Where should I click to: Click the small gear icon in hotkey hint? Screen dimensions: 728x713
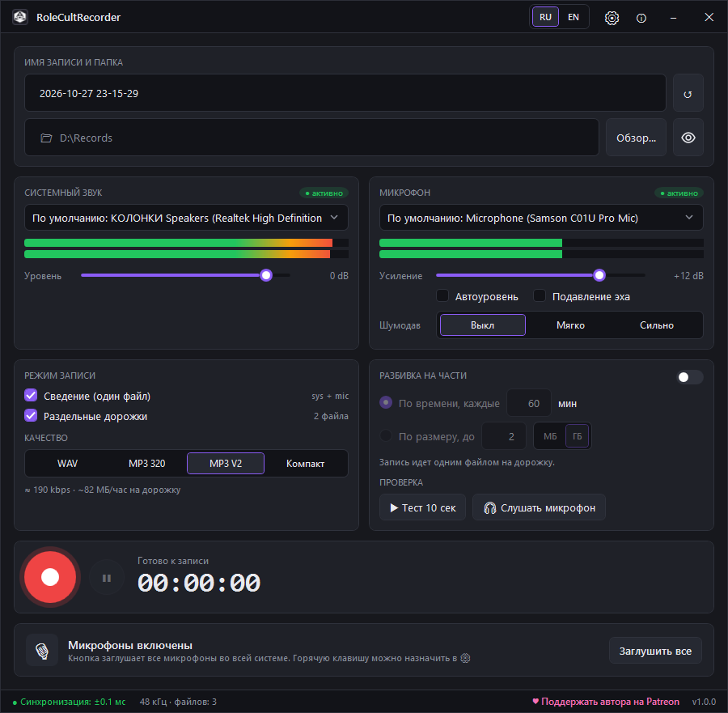[x=465, y=658]
